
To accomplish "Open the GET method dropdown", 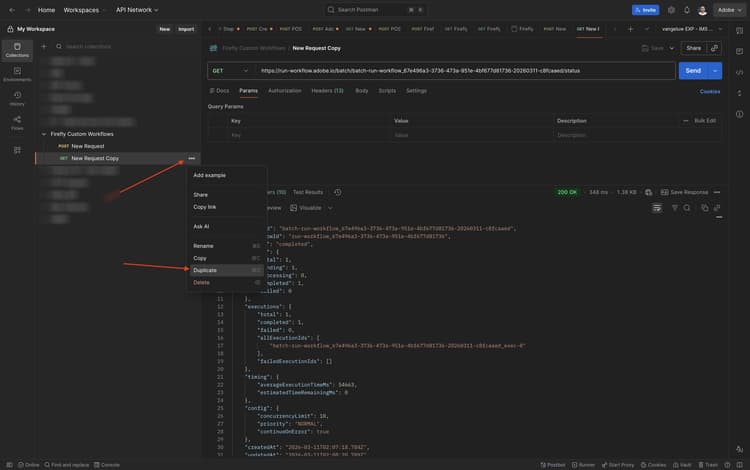I will point(231,71).
